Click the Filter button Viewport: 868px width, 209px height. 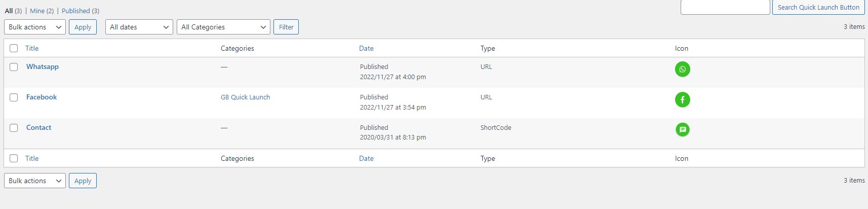point(286,27)
